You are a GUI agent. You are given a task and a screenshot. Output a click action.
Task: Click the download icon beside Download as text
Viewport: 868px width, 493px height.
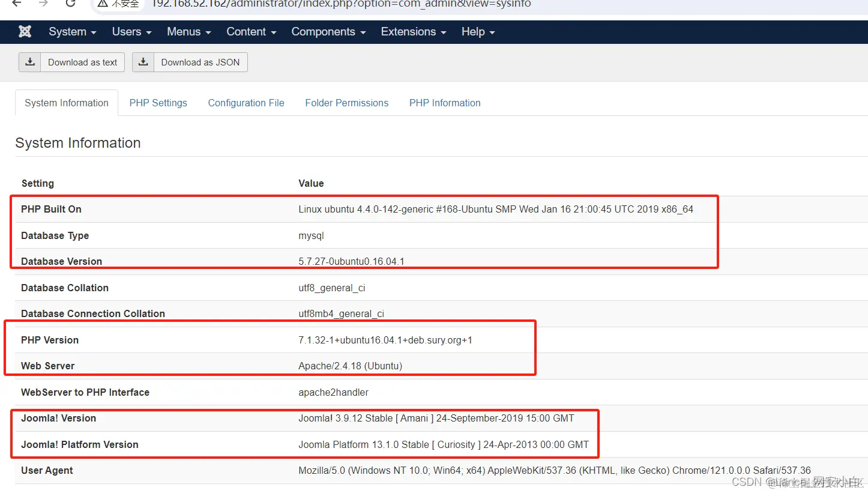[x=30, y=62]
